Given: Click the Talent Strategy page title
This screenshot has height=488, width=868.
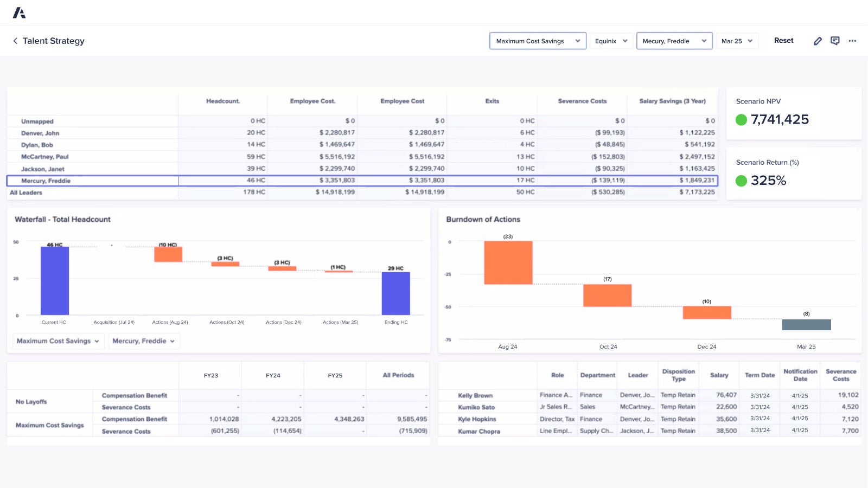Looking at the screenshot, I should point(53,41).
